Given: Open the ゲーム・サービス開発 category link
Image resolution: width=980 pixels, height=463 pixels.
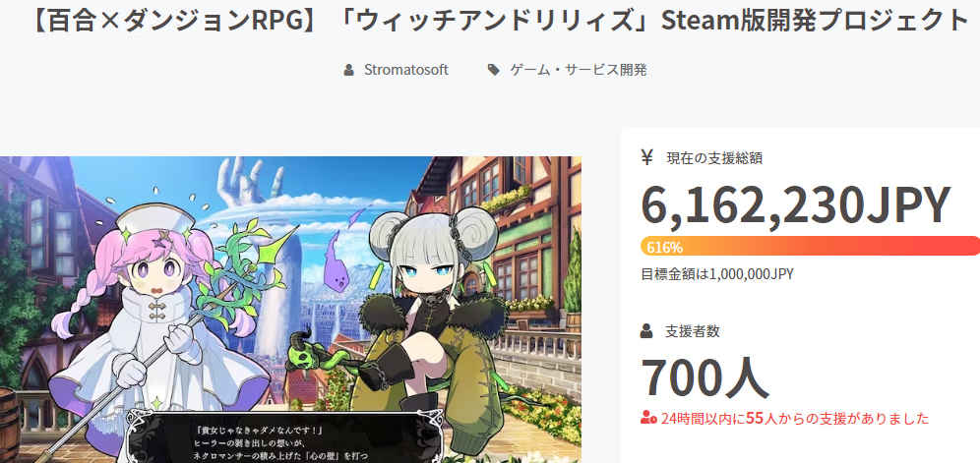Looking at the screenshot, I should 579,70.
